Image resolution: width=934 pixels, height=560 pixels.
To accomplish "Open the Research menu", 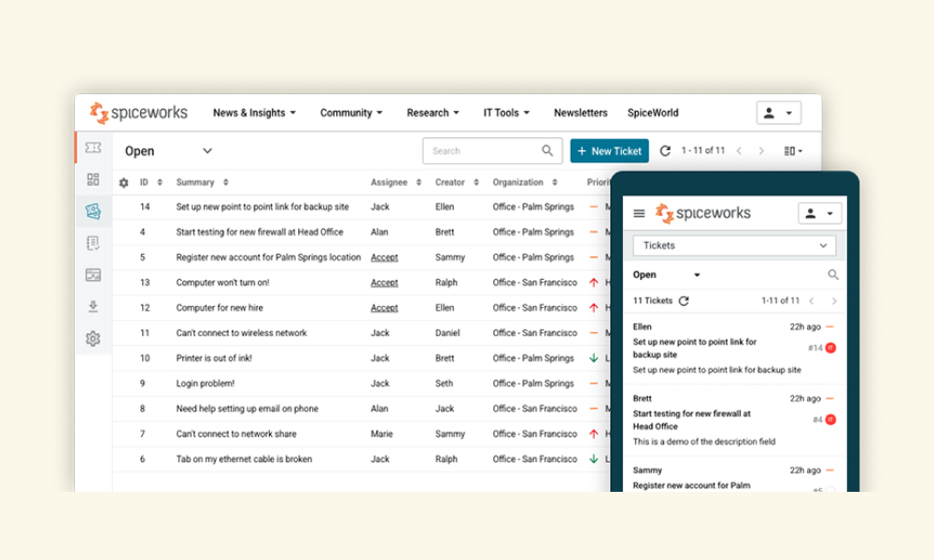I will click(x=432, y=113).
